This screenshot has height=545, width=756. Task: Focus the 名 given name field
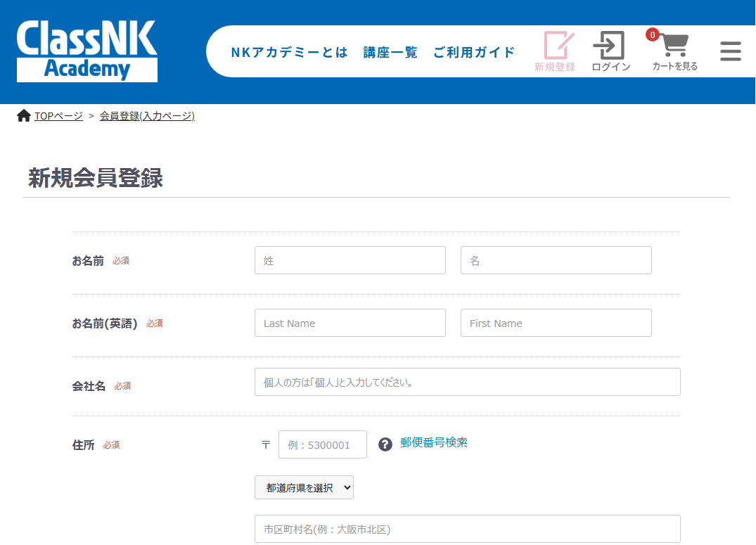(556, 260)
